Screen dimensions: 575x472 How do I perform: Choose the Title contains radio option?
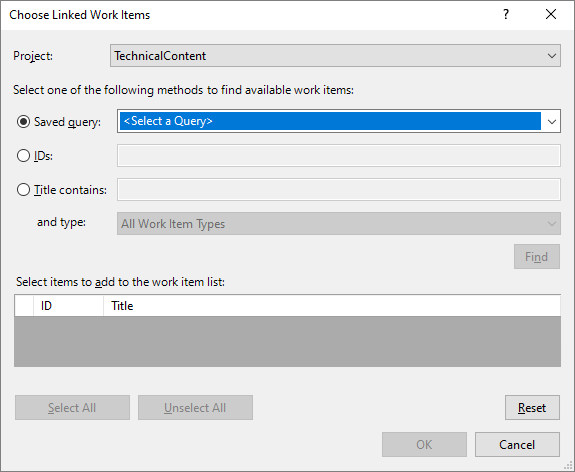(23, 190)
